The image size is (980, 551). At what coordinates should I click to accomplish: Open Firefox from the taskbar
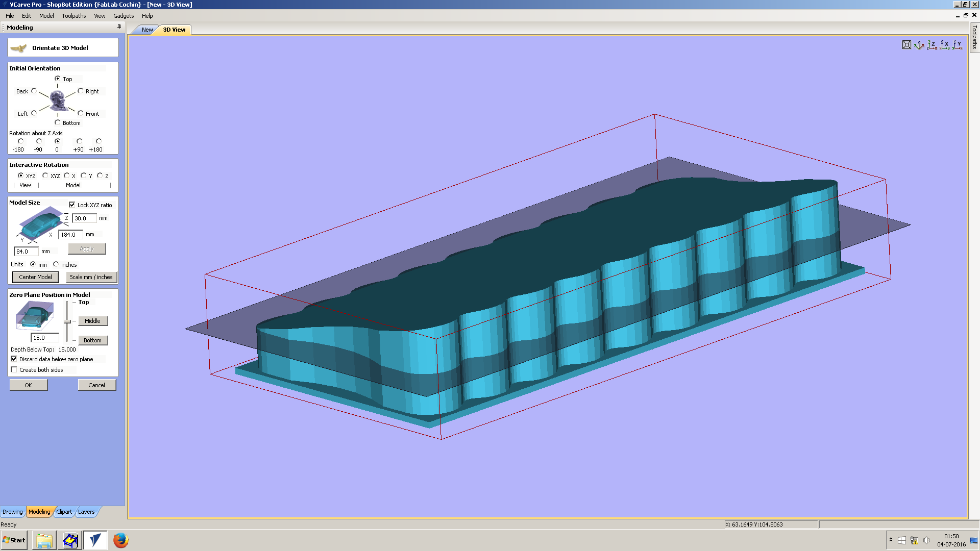point(121,540)
